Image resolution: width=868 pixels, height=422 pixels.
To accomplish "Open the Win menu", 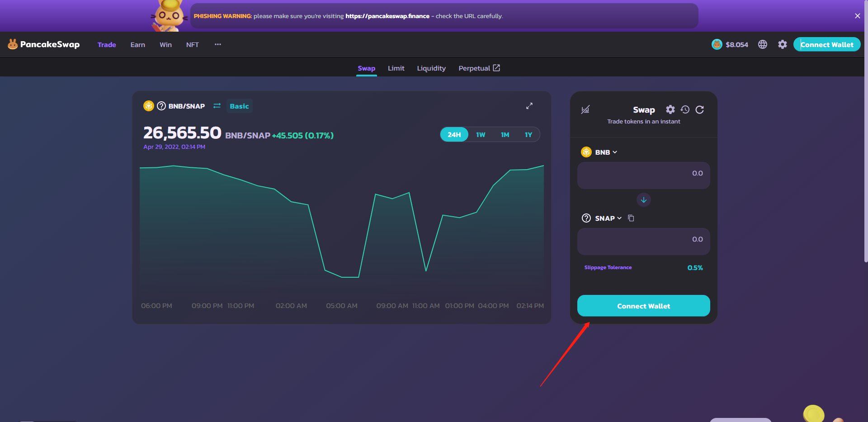I will [x=165, y=44].
